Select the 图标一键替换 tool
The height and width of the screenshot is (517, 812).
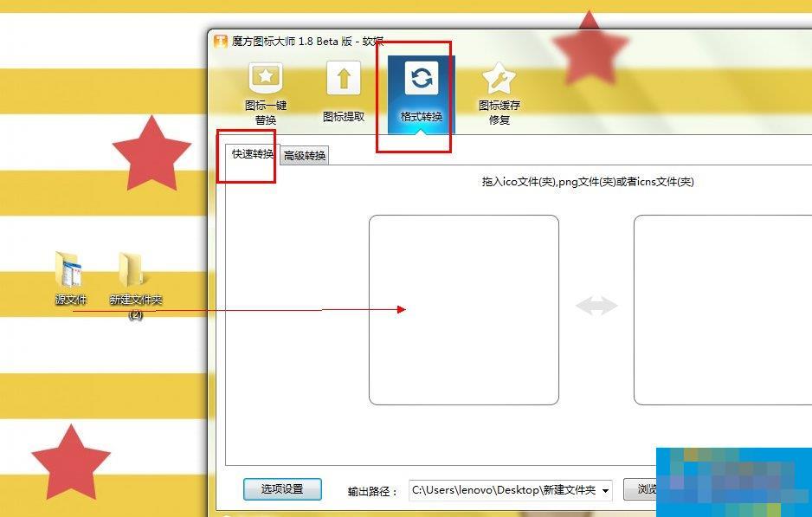pyautogui.click(x=265, y=89)
